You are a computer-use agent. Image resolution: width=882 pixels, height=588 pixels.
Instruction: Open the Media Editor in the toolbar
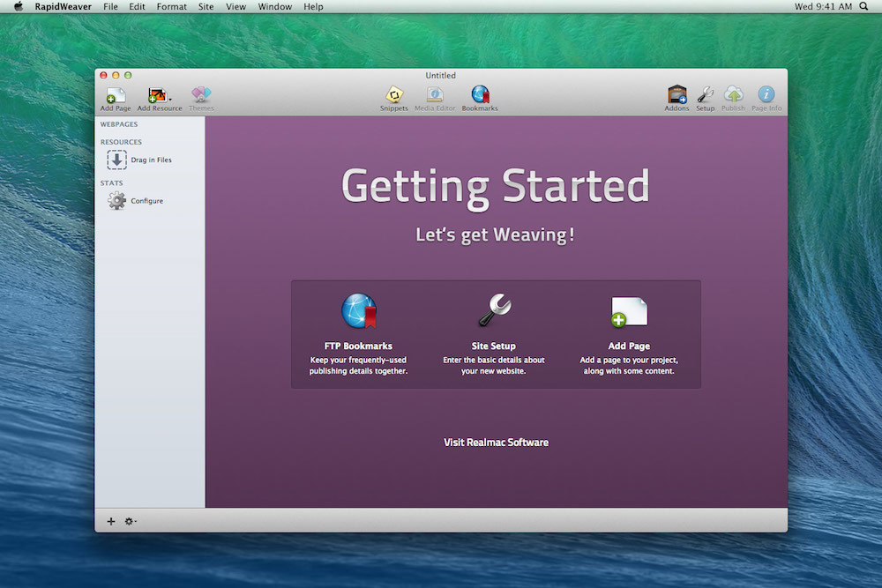point(435,94)
